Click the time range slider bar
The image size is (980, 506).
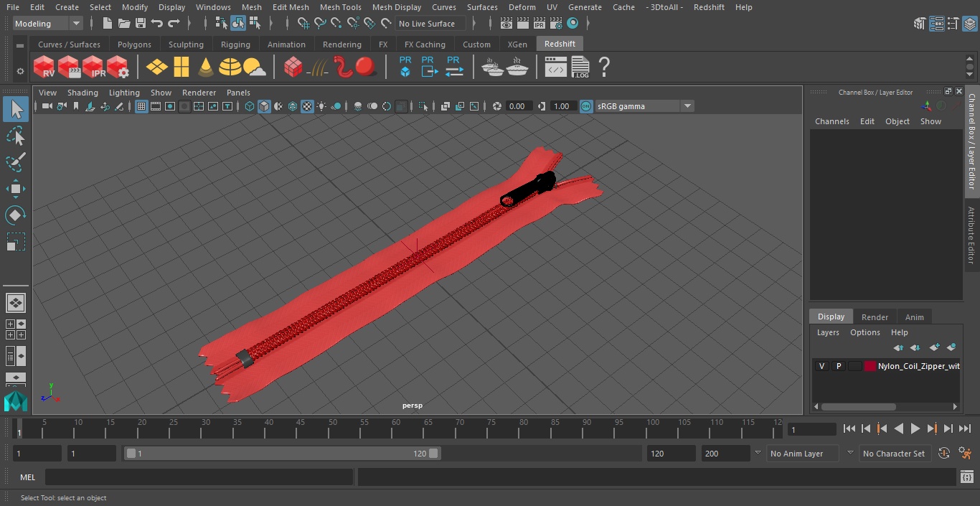282,454
